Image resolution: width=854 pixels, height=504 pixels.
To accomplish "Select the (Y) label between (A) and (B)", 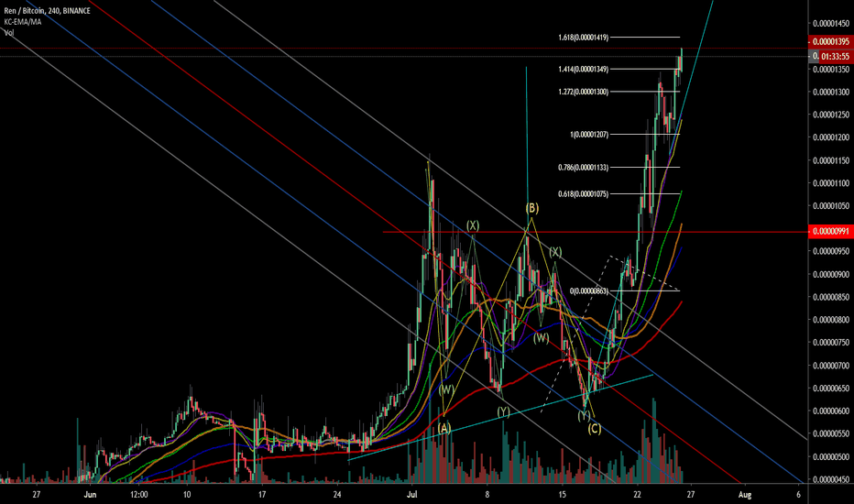I will [503, 411].
